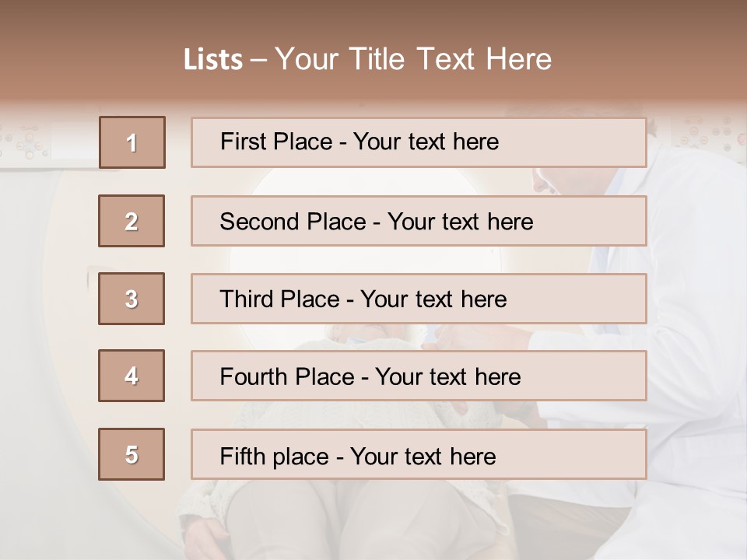
Task: Click the number 5 box
Action: [132, 454]
